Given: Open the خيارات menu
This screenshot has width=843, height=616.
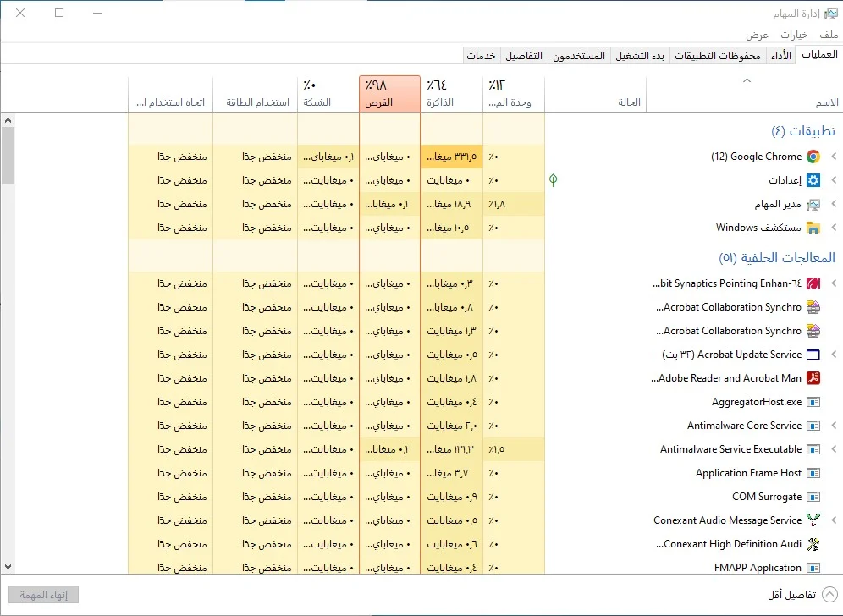Looking at the screenshot, I should (794, 35).
